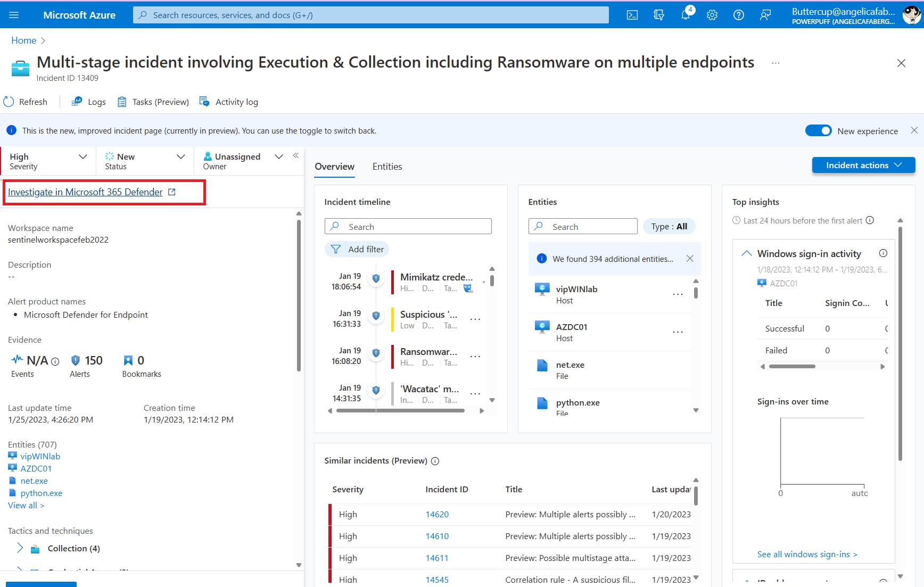Click the help question mark icon

click(x=739, y=15)
